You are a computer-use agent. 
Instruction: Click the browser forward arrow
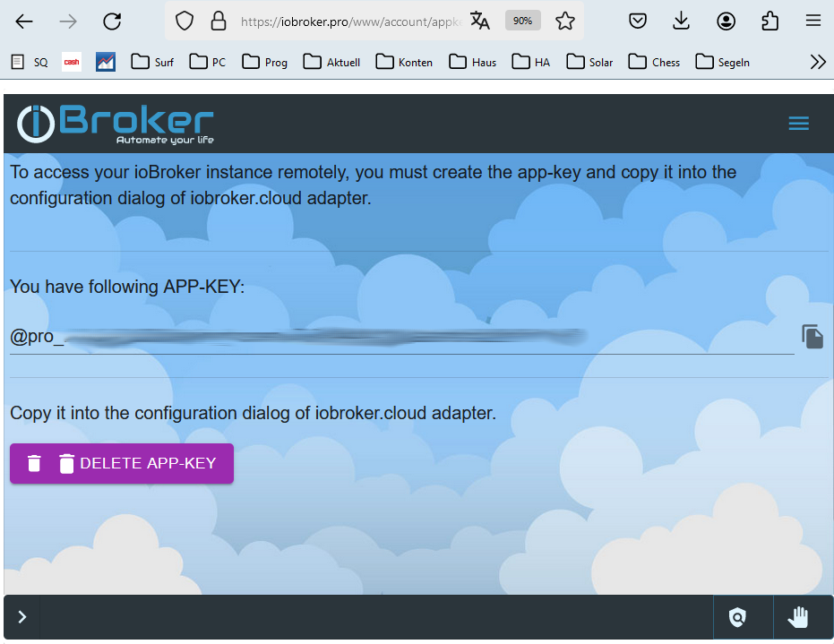pyautogui.click(x=68, y=21)
